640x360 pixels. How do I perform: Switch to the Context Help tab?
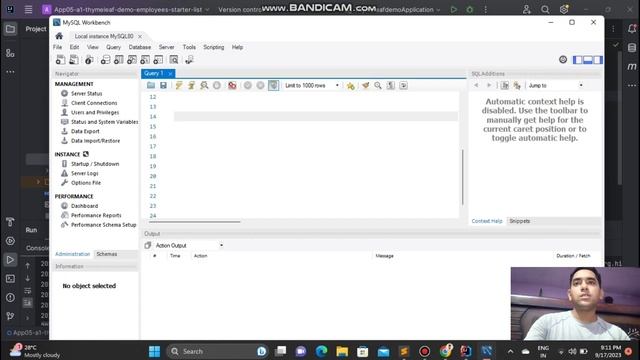487,221
